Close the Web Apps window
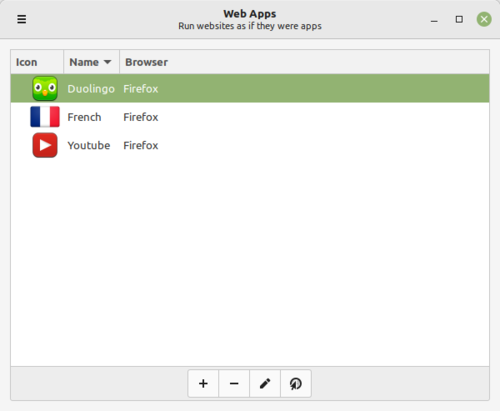The image size is (500, 411). point(484,19)
